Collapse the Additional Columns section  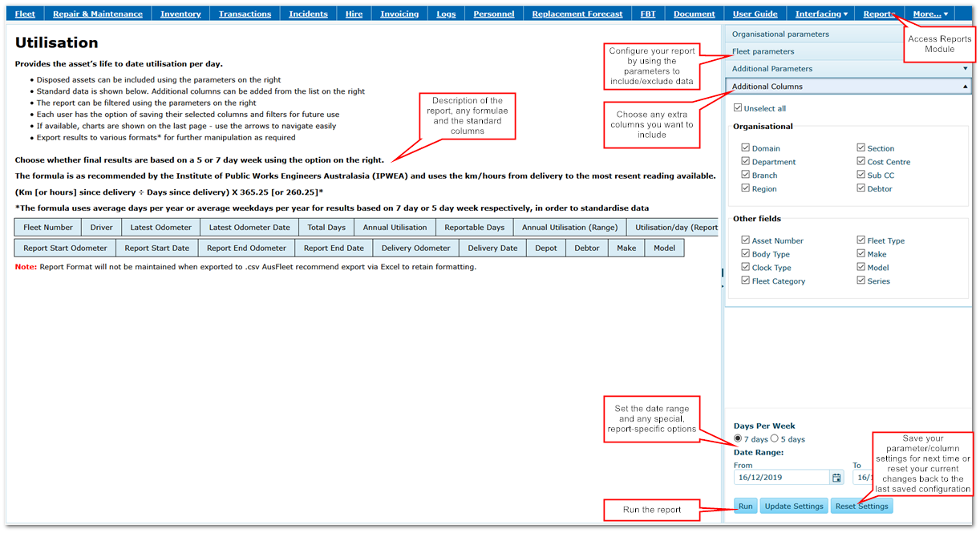point(848,87)
